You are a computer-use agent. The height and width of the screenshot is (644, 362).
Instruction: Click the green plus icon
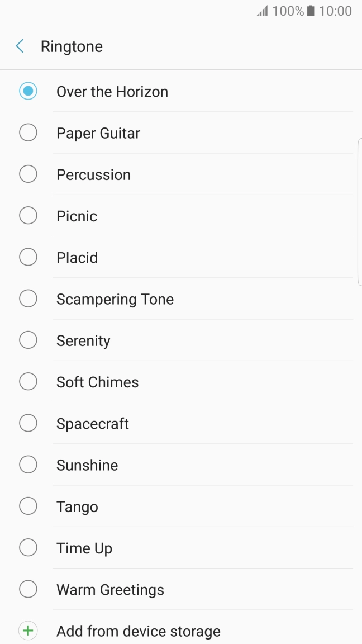[x=28, y=631]
